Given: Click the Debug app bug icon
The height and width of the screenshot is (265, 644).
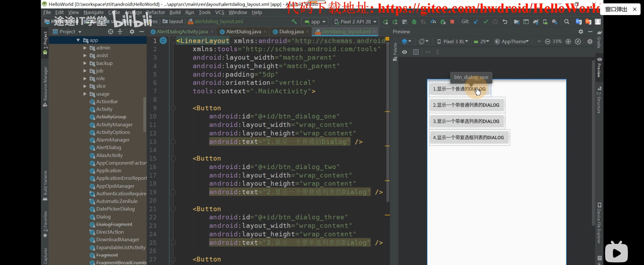Looking at the screenshot, I should pyautogui.click(x=414, y=22).
